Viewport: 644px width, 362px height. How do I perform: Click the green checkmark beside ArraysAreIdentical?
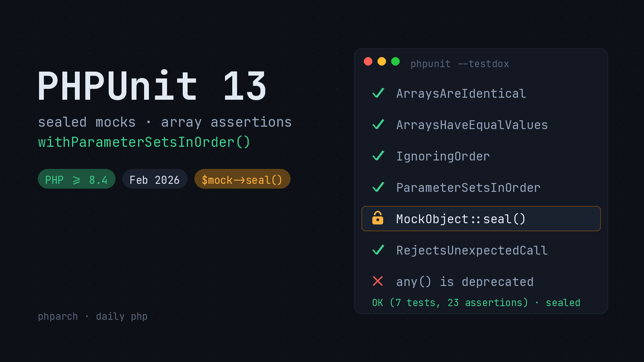click(x=378, y=93)
